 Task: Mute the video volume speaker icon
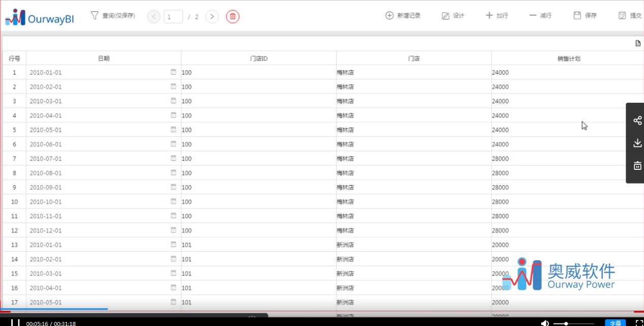click(x=545, y=323)
